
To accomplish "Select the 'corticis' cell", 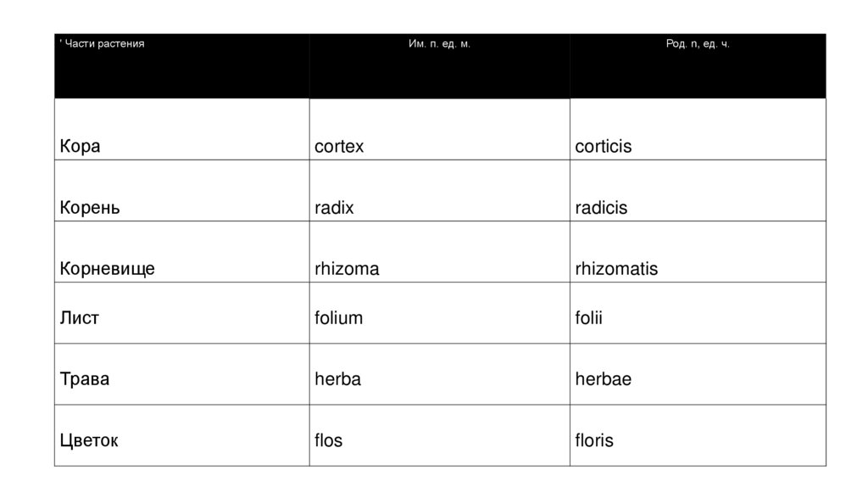I will [604, 147].
